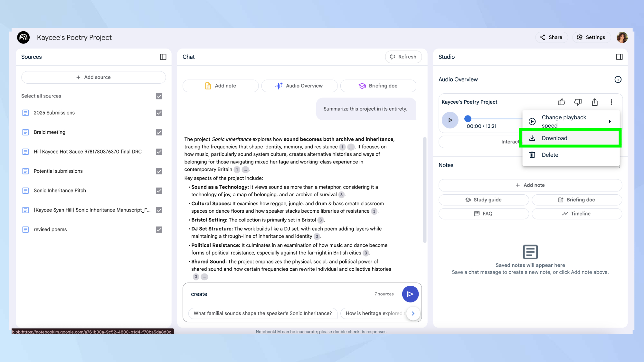
Task: Click the audio playback position slider
Action: 468,119
